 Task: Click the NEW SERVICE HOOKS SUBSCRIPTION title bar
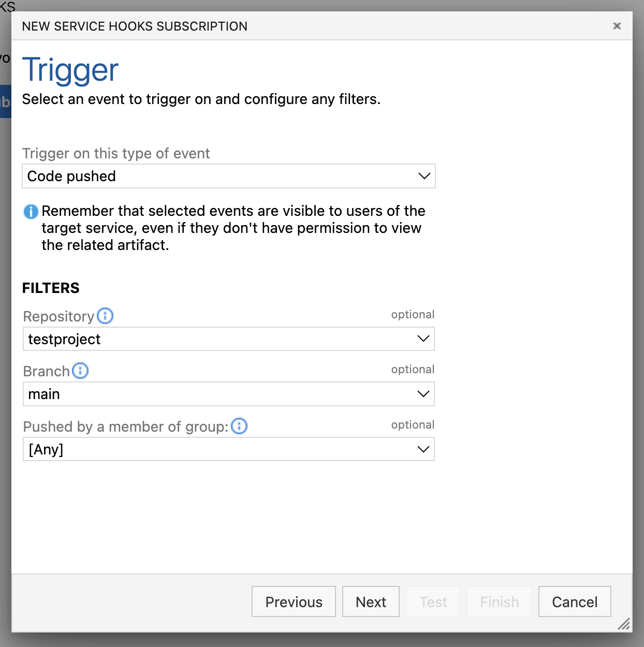[x=134, y=26]
